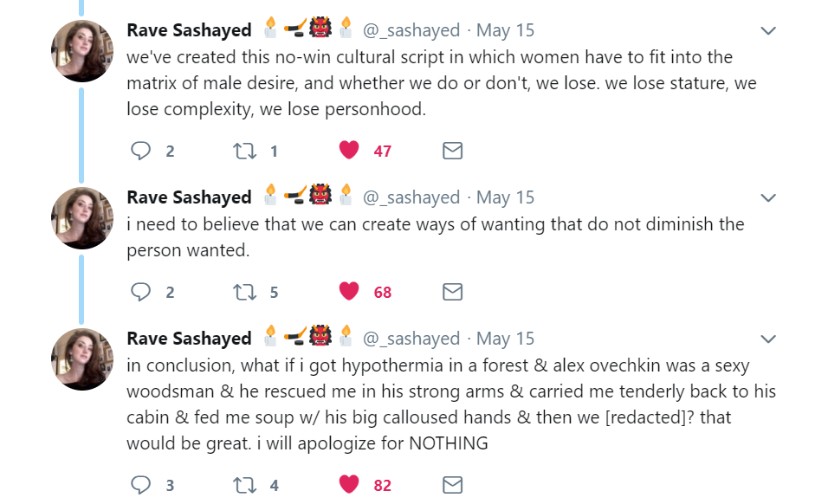828x504 pixels.
Task: Reply to the alex ovechkin tweet
Action: [141, 485]
